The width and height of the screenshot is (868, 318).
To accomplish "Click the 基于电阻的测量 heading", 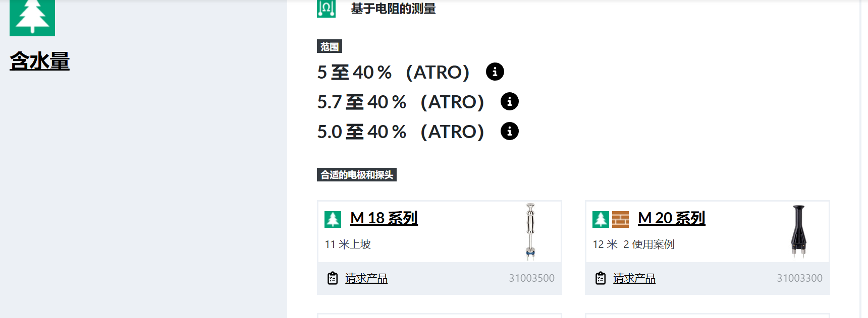I will point(393,9).
